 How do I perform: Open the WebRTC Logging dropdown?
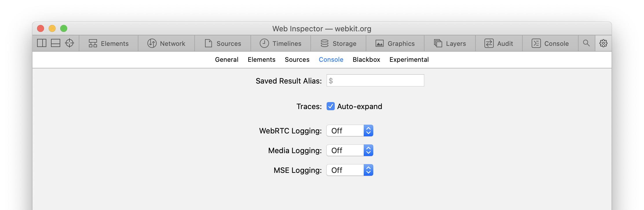coord(350,131)
